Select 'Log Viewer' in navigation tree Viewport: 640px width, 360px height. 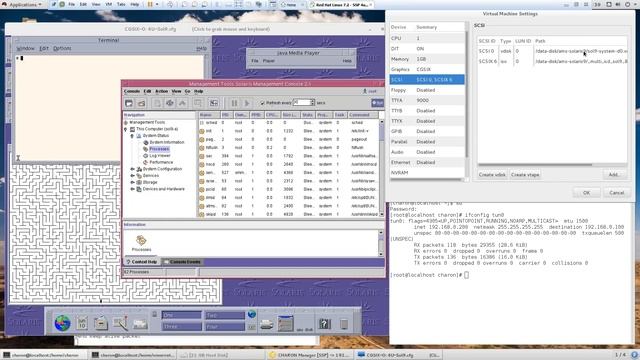coord(160,156)
